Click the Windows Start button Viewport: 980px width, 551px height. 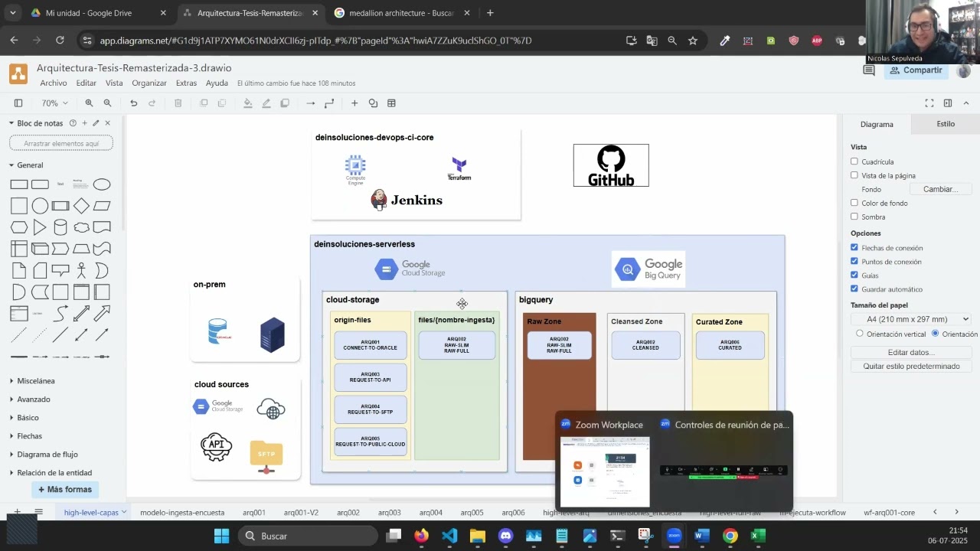pos(221,536)
